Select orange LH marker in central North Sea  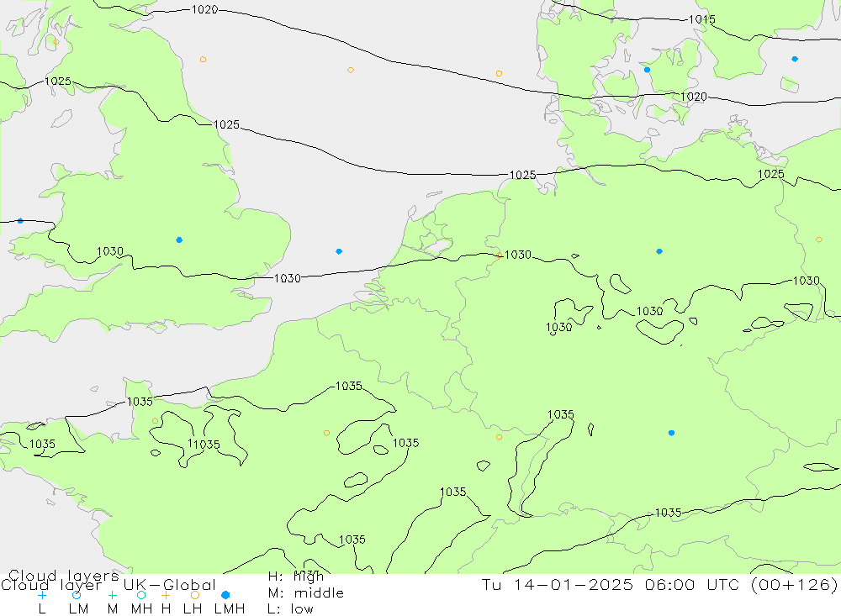click(350, 71)
